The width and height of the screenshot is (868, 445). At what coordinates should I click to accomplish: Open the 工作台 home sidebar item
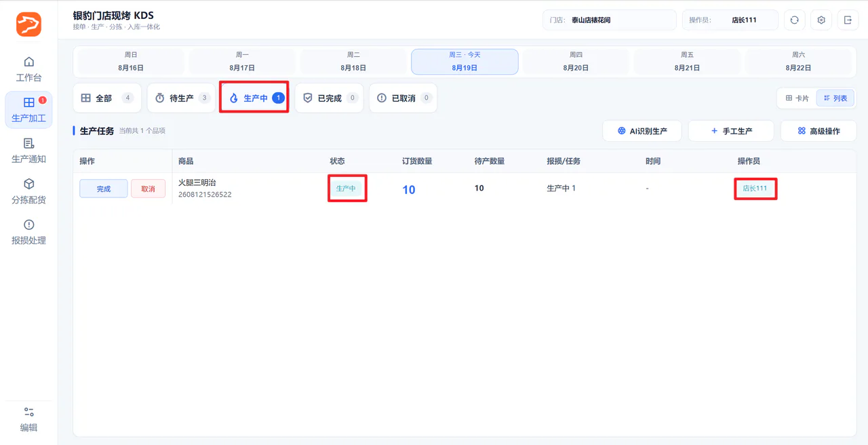(28, 69)
